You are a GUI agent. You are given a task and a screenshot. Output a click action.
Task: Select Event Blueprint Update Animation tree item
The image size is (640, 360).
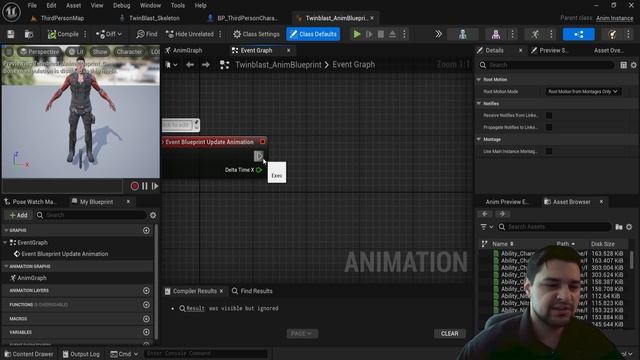point(64,254)
